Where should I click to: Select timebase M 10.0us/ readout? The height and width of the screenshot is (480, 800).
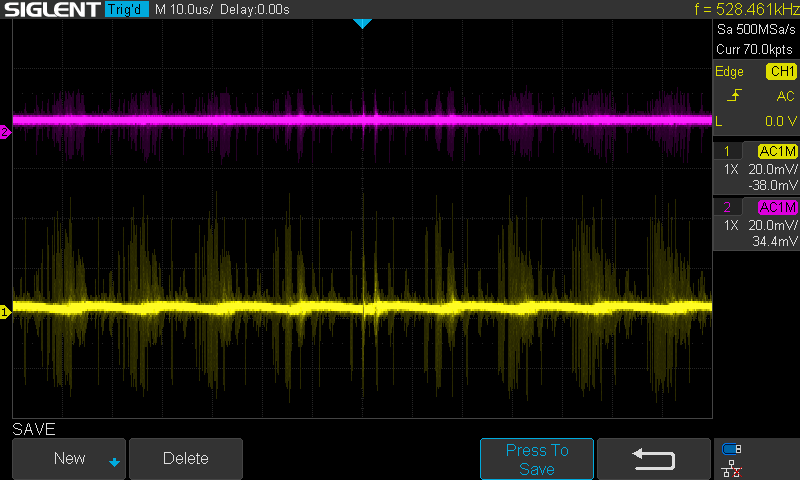point(184,9)
